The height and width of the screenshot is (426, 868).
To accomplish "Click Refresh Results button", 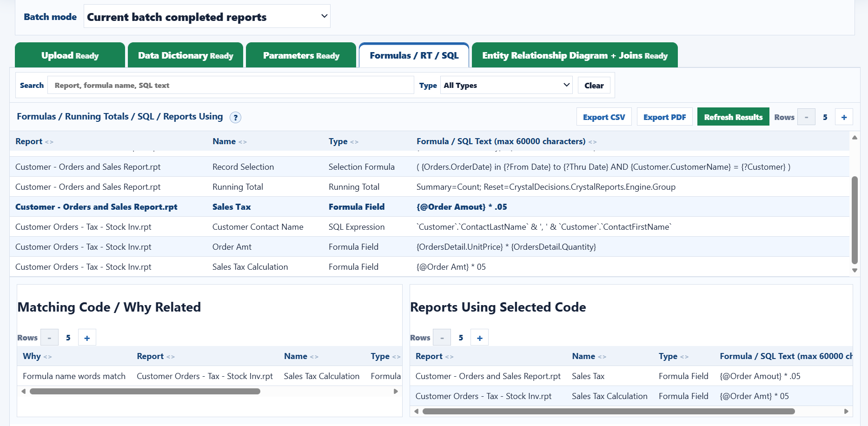I will [x=733, y=117].
